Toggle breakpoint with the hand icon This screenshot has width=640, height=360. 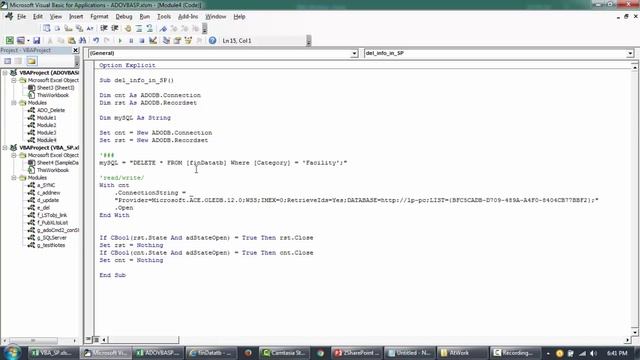point(128,28)
